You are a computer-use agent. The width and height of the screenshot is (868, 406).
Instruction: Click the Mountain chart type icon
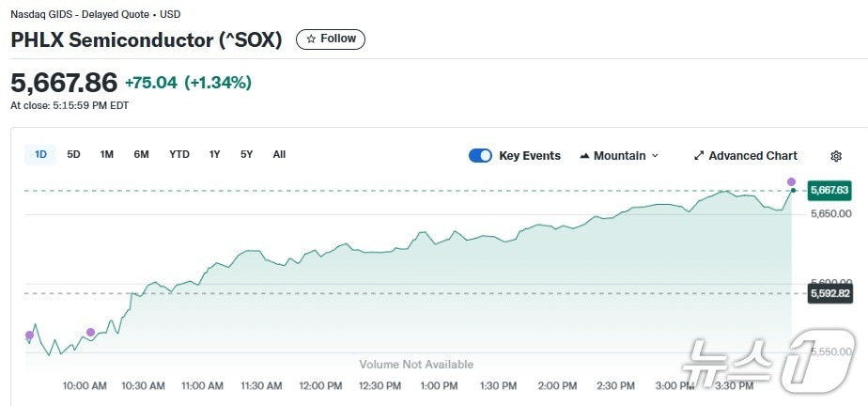(584, 156)
